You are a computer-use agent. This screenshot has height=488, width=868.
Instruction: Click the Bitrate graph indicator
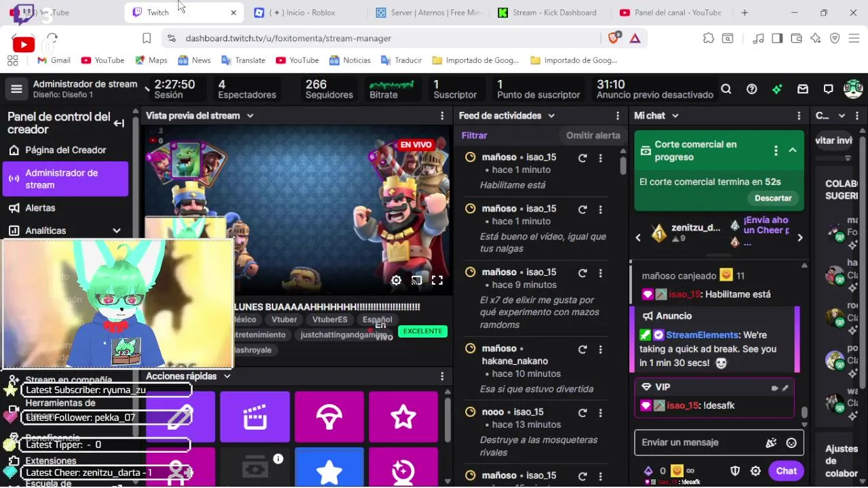click(x=391, y=89)
